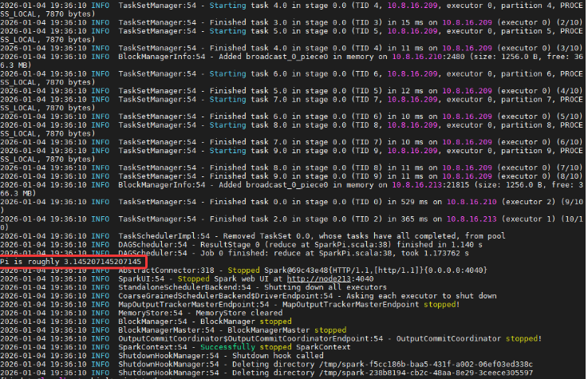Click the 'SparkUI:54' logger name
The height and width of the screenshot is (379, 588).
point(141,279)
